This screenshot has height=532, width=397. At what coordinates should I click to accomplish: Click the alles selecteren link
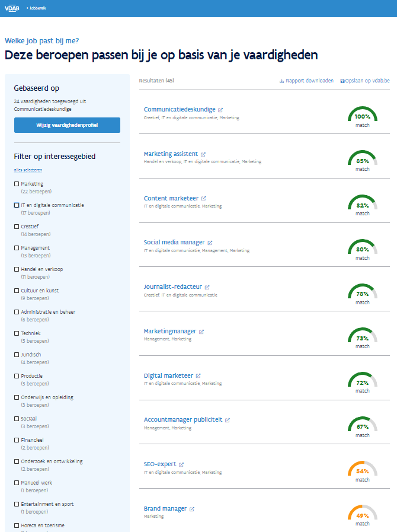tap(28, 170)
